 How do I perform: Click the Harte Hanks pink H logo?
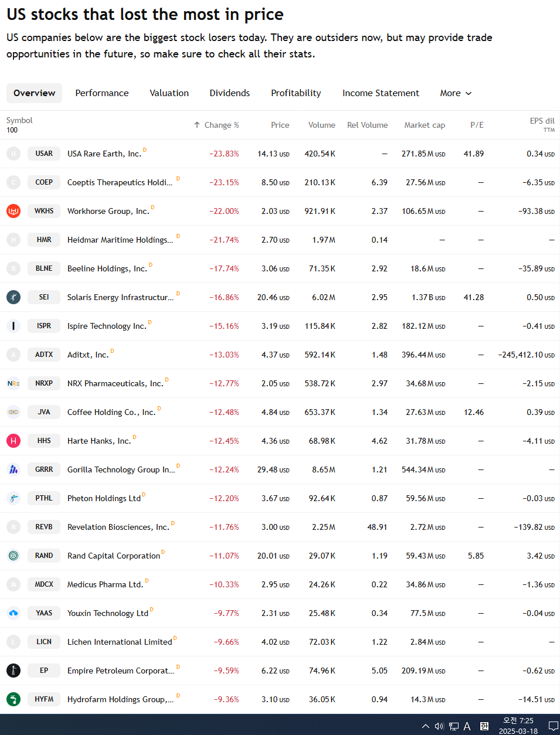pos(13,441)
